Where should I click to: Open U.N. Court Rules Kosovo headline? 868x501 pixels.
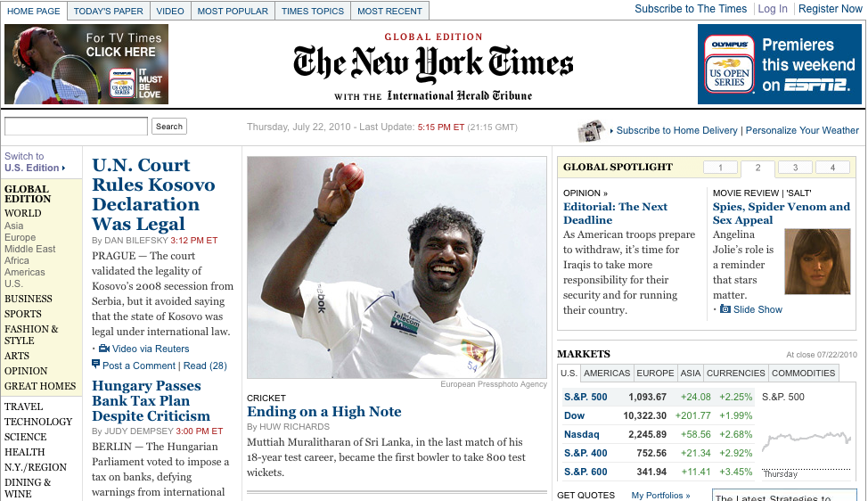(x=153, y=194)
